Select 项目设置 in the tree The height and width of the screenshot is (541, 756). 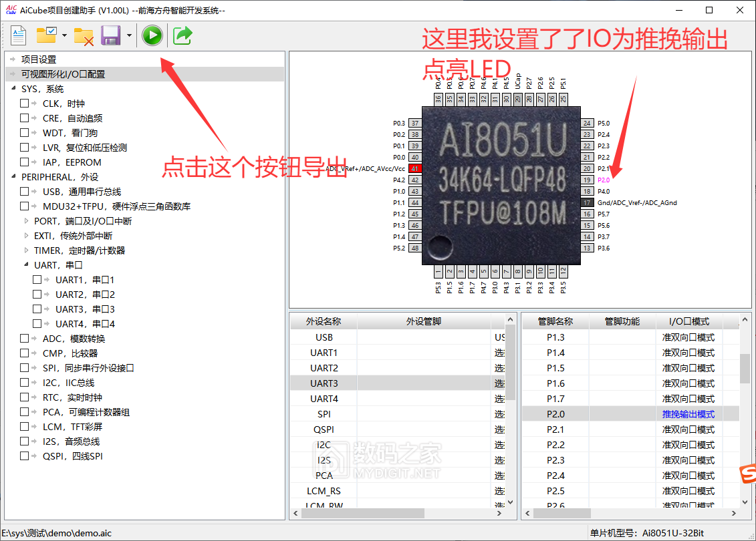[x=39, y=59]
